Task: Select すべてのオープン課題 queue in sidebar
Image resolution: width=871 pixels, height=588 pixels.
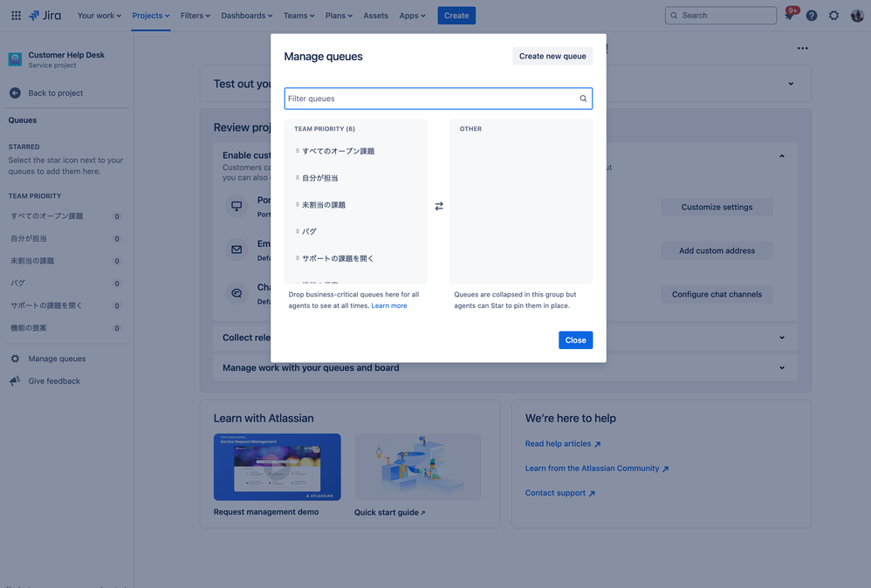Action: click(x=65, y=216)
